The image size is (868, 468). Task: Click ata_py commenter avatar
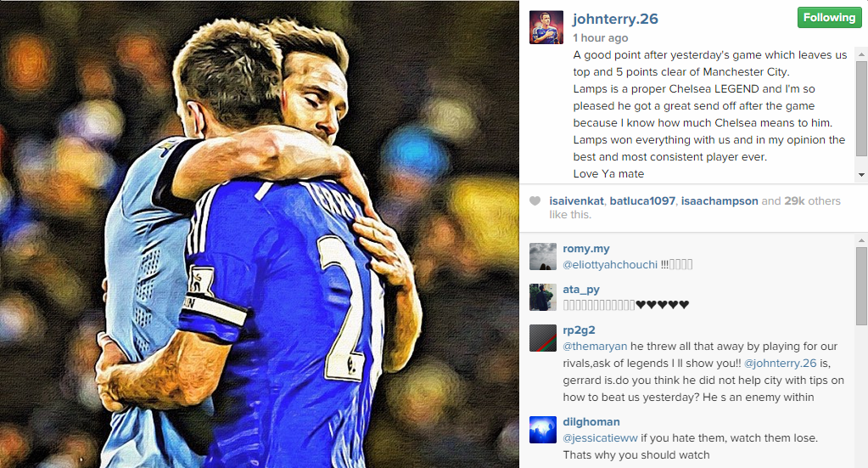pyautogui.click(x=542, y=297)
